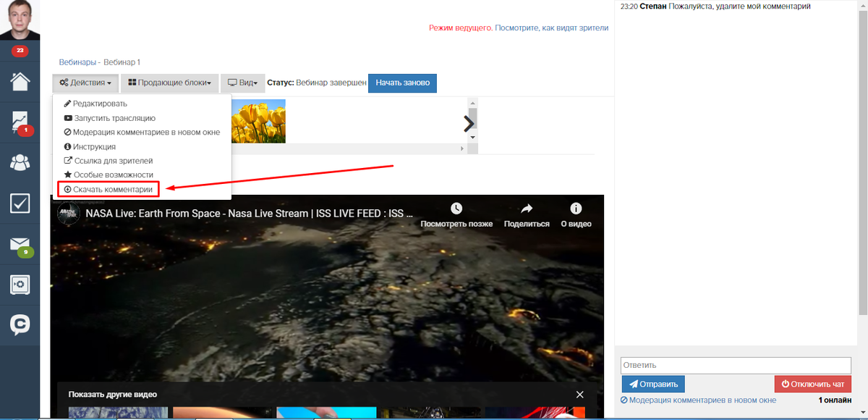Click YouTube Watch Later clock icon
Screen dimensions: 868x420
pyautogui.click(x=456, y=209)
